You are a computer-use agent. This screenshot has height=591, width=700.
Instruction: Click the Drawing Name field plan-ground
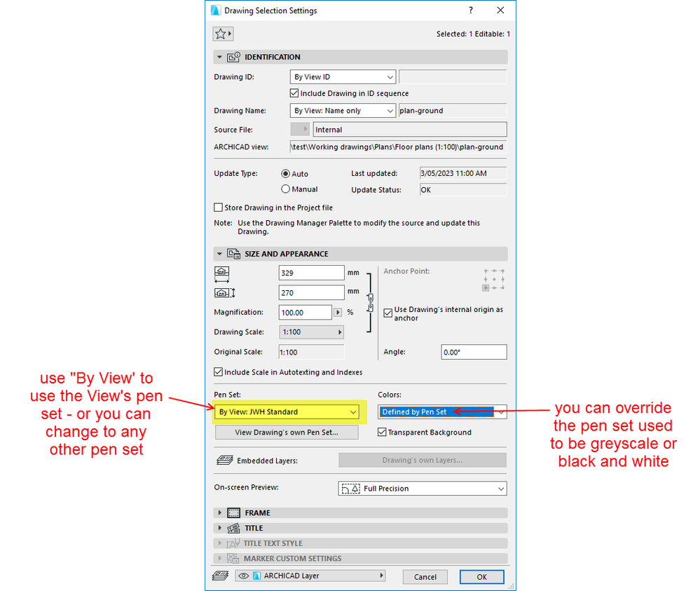point(453,110)
